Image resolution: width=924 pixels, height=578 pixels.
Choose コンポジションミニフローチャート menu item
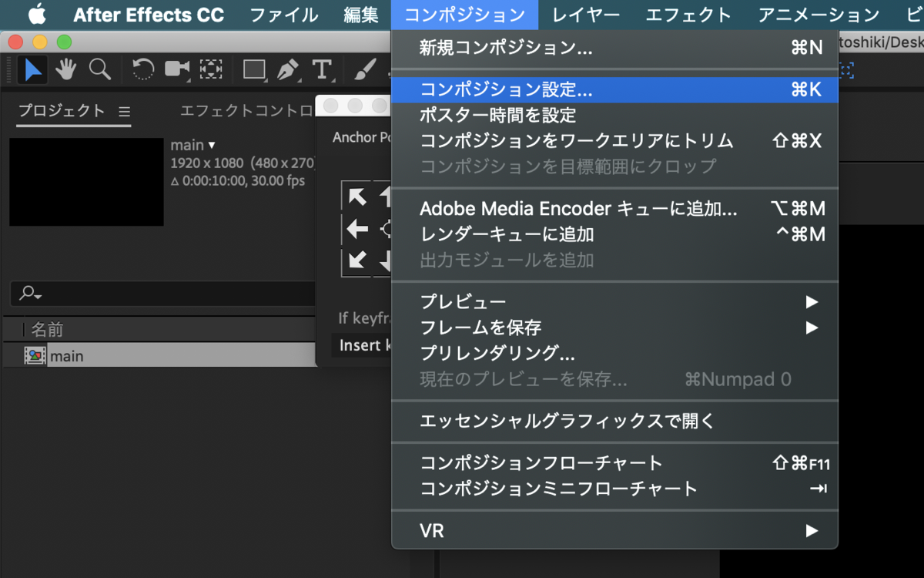(x=614, y=489)
